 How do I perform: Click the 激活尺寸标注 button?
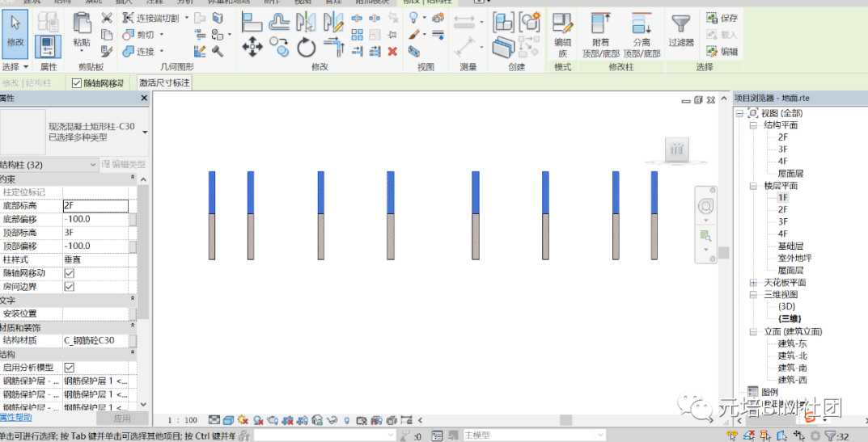coord(164,83)
